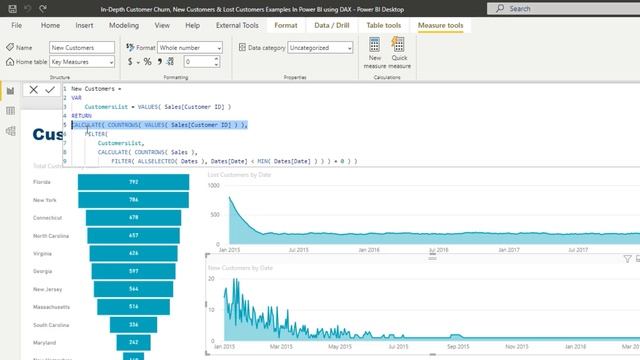
Task: Open the External Tools tab
Action: coord(237,25)
